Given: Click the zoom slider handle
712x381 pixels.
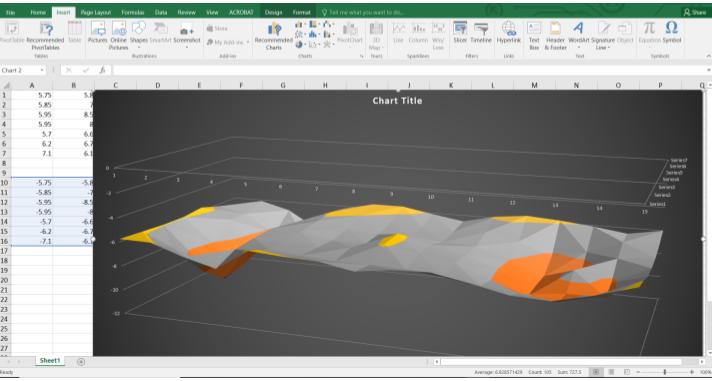Looking at the screenshot, I should click(x=665, y=372).
